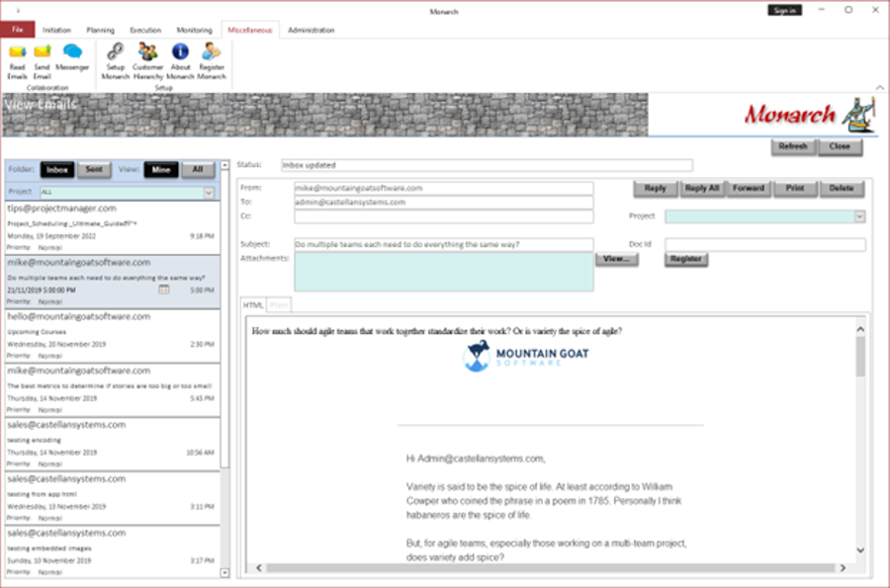Expand the Project filter dropdown in email list

click(x=209, y=193)
